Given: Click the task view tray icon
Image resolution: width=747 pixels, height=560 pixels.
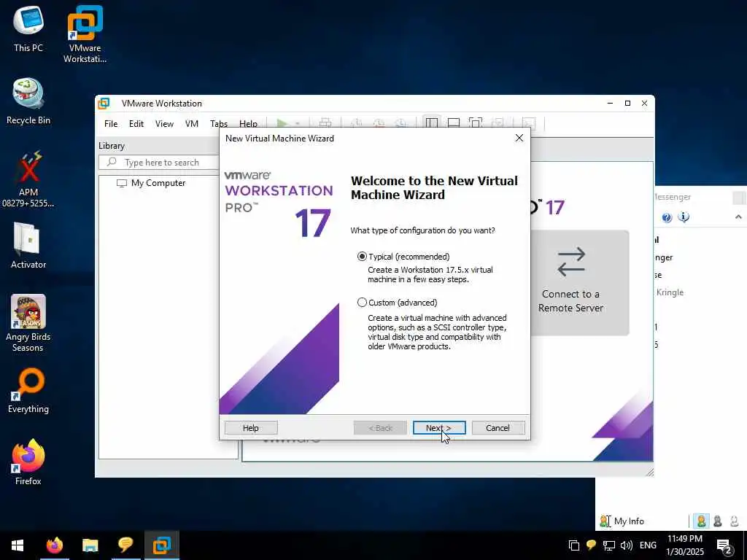Looking at the screenshot, I should pos(574,545).
